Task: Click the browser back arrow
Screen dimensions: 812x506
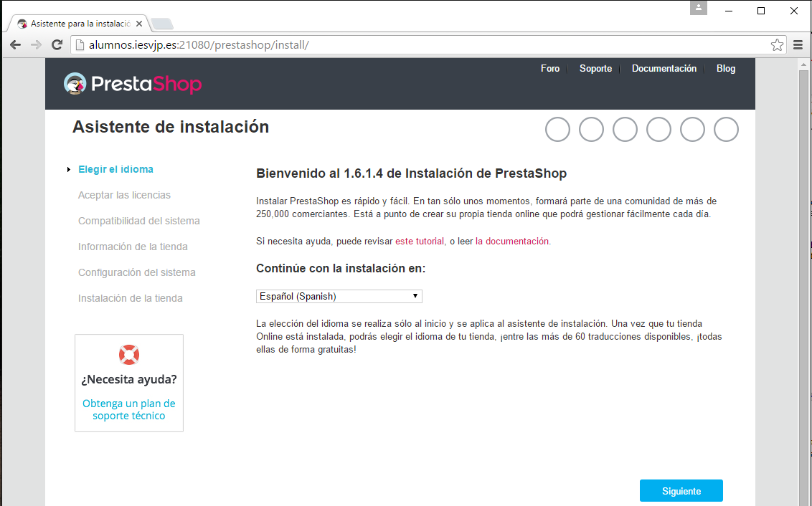Action: (x=15, y=45)
